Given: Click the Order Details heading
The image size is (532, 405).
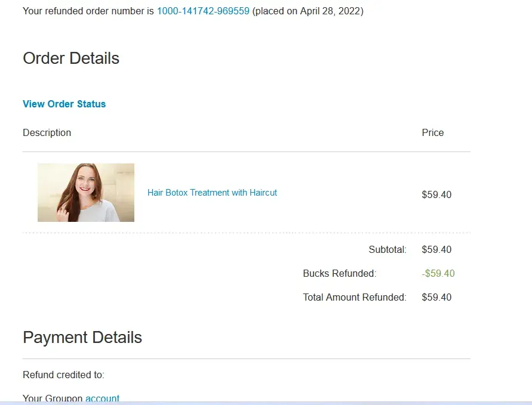Looking at the screenshot, I should (x=71, y=58).
